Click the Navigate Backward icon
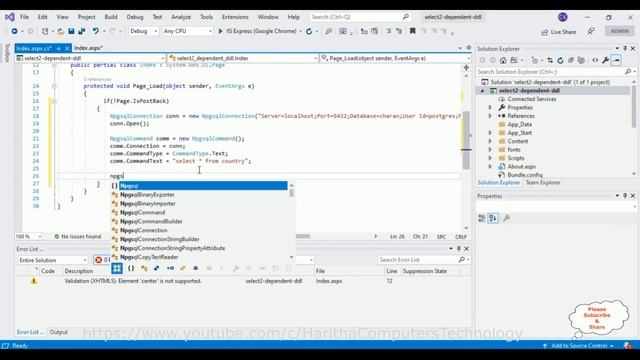Viewport: 640px width, 360px height. pos(15,31)
